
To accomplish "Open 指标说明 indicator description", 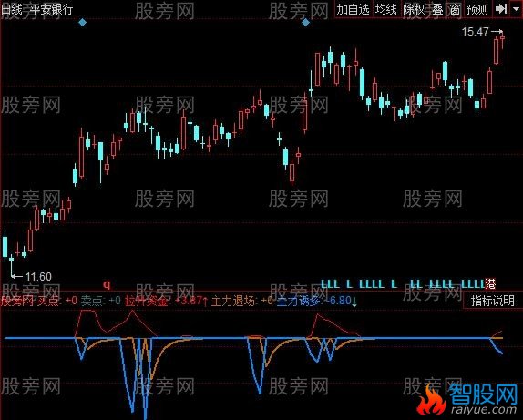I will point(493,301).
